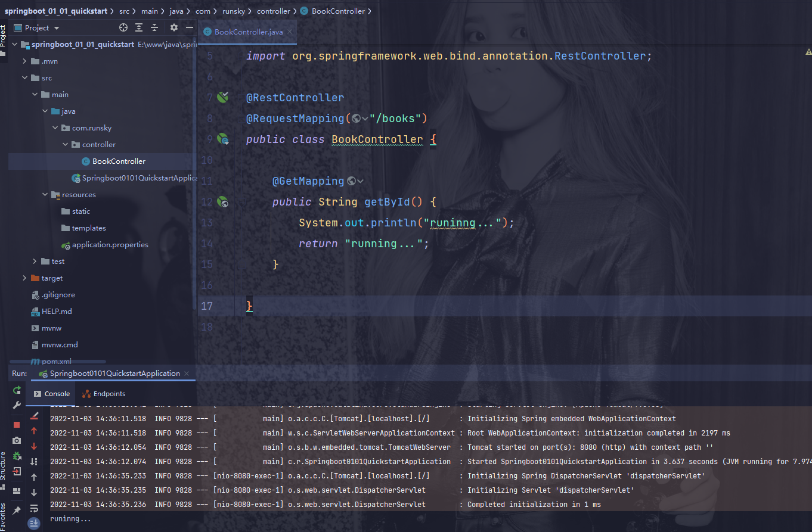
Task: Switch to the Endpoints tab
Action: tap(104, 394)
